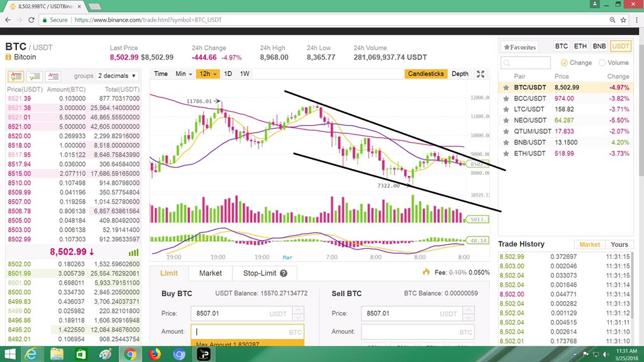This screenshot has width=644, height=362.
Task: Switch chart to Depth view
Action: tap(460, 74)
